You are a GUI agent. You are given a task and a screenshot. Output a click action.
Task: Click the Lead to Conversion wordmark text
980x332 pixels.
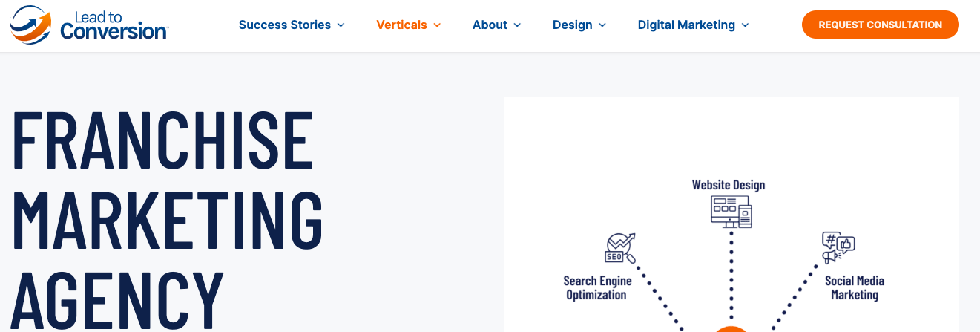114,26
